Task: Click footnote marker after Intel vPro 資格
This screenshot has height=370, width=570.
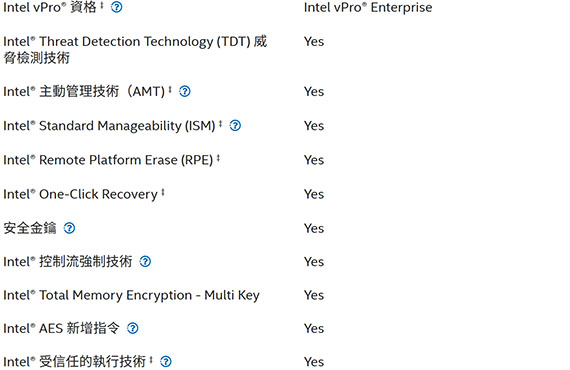Action: (102, 5)
